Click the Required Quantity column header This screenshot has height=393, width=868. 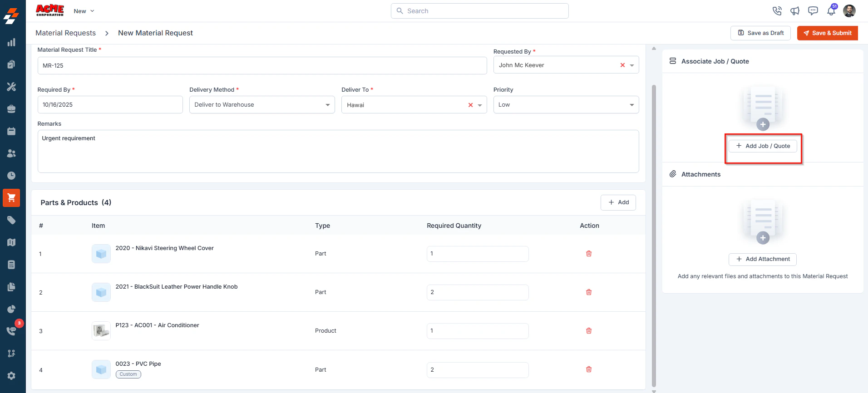point(454,226)
